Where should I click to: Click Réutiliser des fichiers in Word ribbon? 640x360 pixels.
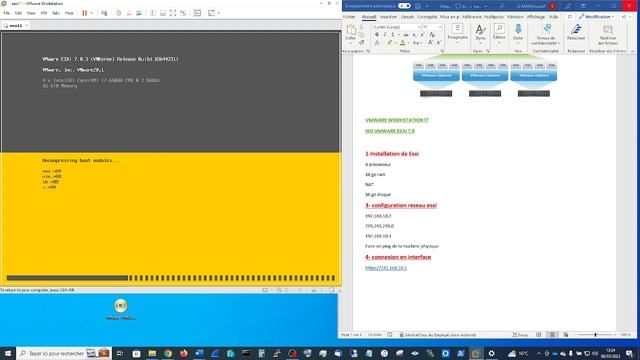point(608,34)
